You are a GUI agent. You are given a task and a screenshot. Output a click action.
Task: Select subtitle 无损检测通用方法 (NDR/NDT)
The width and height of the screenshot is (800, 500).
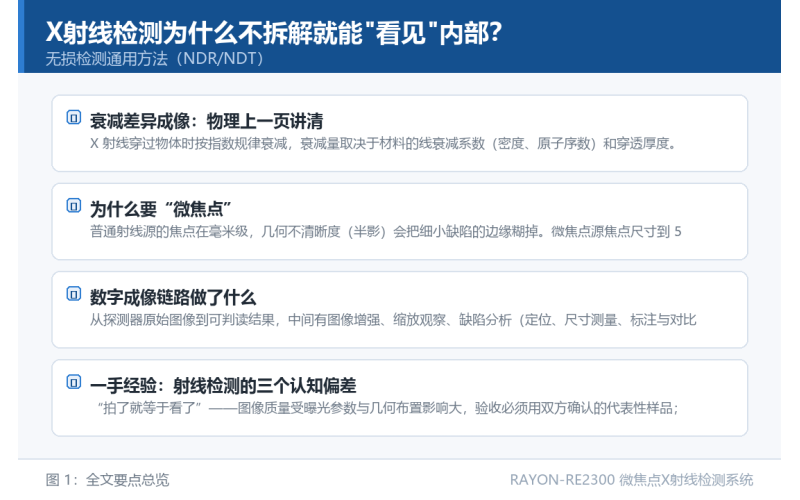click(x=155, y=59)
